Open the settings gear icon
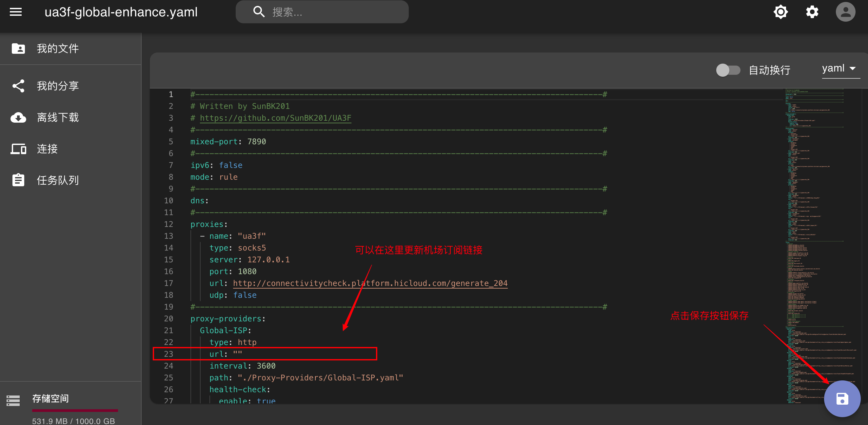 812,12
